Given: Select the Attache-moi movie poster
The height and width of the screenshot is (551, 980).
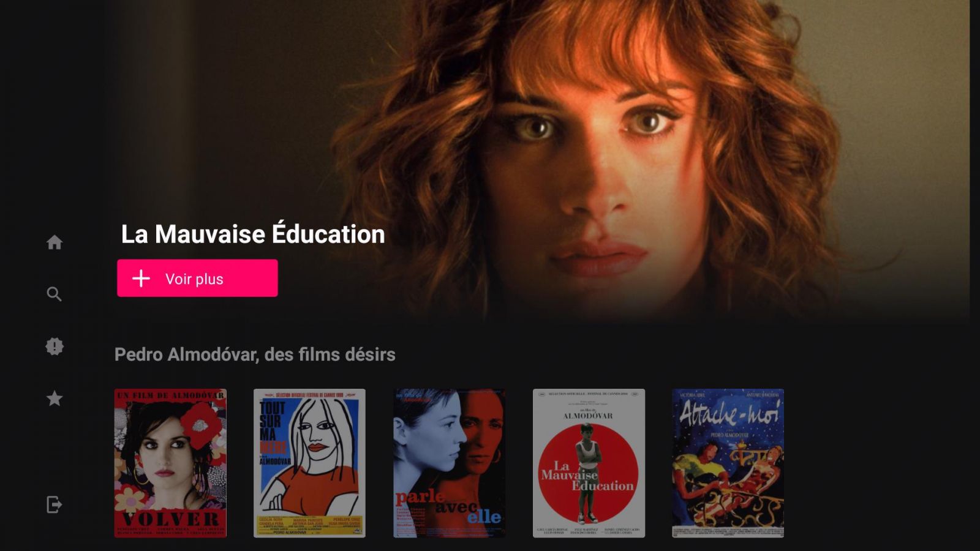Looking at the screenshot, I should pyautogui.click(x=728, y=463).
